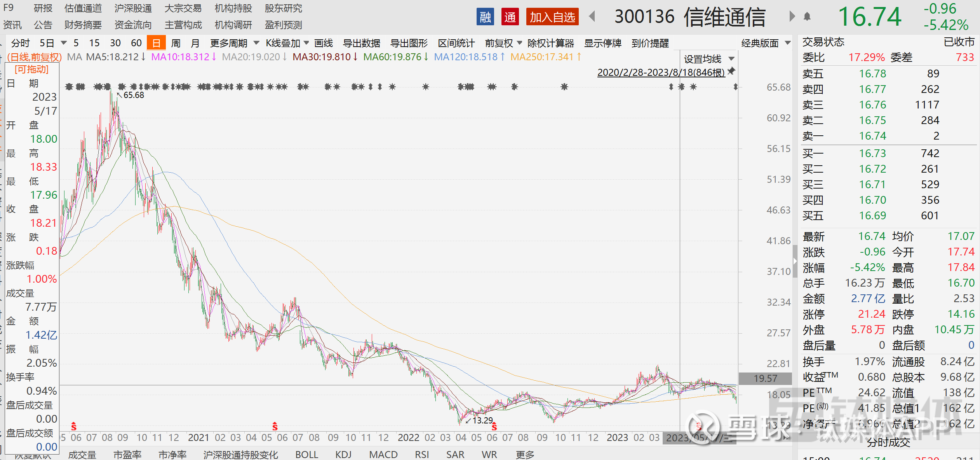Select the 画线 drawing tool

coord(323,43)
